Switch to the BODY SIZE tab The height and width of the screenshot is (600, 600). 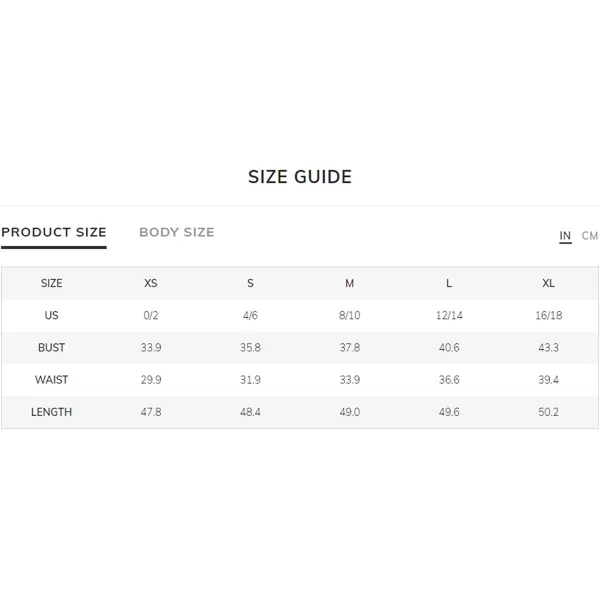(x=176, y=232)
